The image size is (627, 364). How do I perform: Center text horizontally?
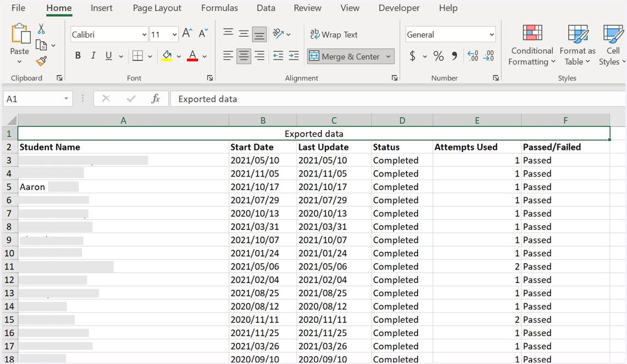[243, 56]
